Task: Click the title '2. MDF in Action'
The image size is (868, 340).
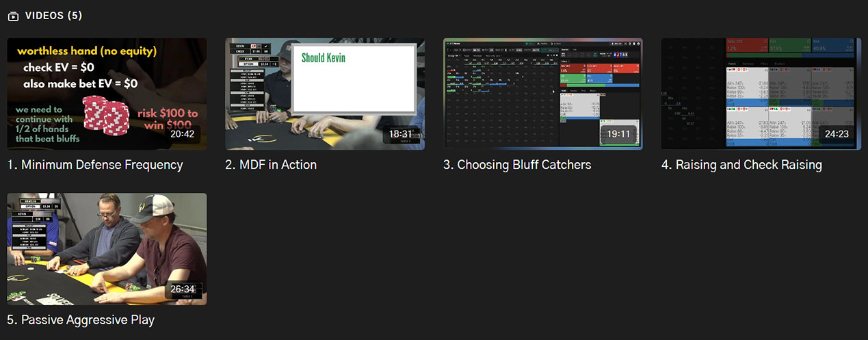Action: coord(271,165)
